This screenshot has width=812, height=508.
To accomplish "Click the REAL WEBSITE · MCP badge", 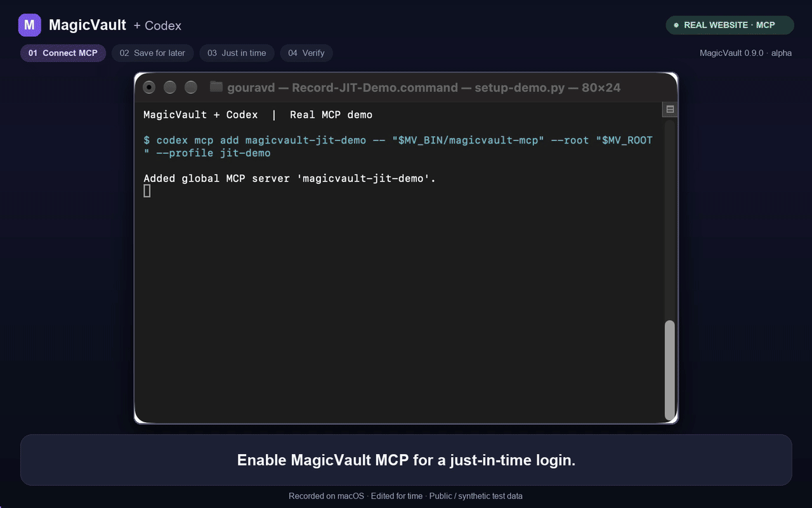I will (730, 25).
